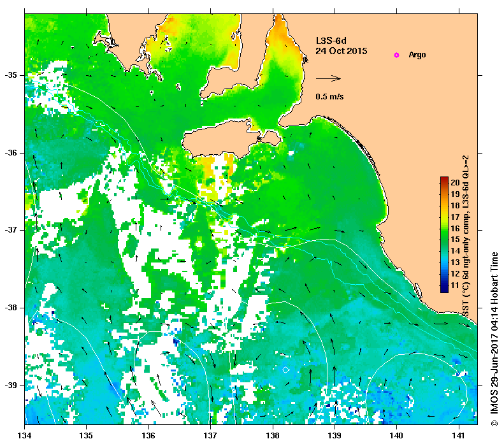Click the 12 value on color scale

(x=455, y=274)
